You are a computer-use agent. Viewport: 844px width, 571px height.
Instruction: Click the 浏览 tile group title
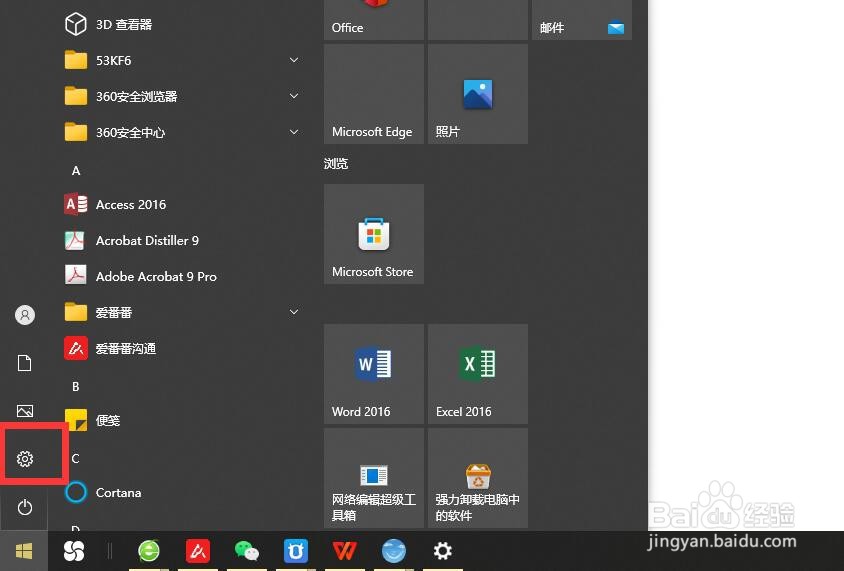[336, 164]
